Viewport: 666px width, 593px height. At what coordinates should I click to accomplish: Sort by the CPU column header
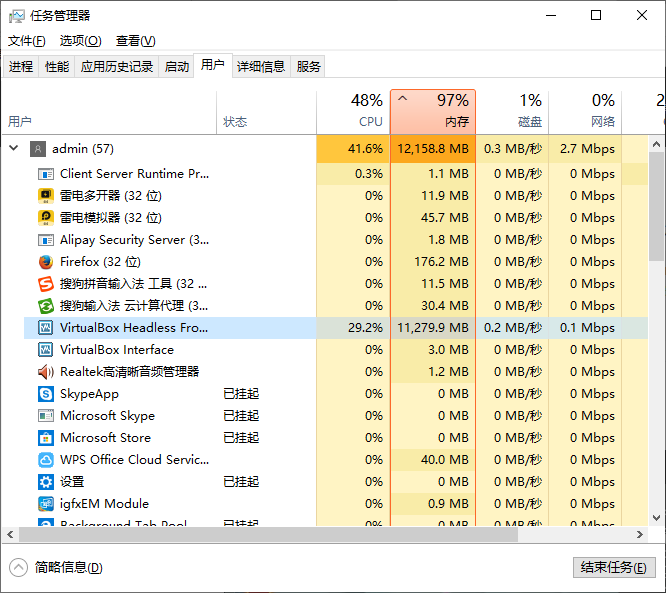coord(353,111)
